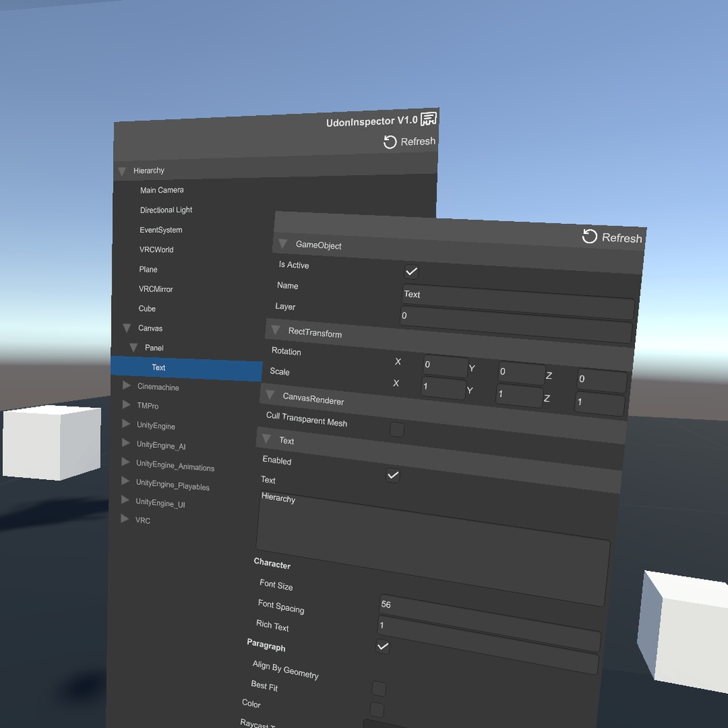Click the Text content area showing Hierarchy
The width and height of the screenshot is (728, 728).
[433, 548]
